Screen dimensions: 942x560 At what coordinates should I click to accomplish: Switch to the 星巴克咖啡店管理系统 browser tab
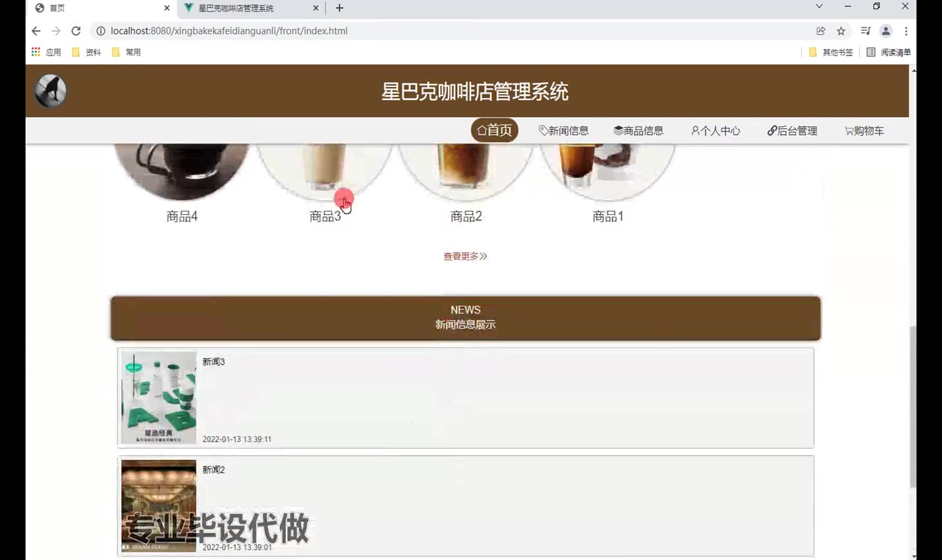250,8
